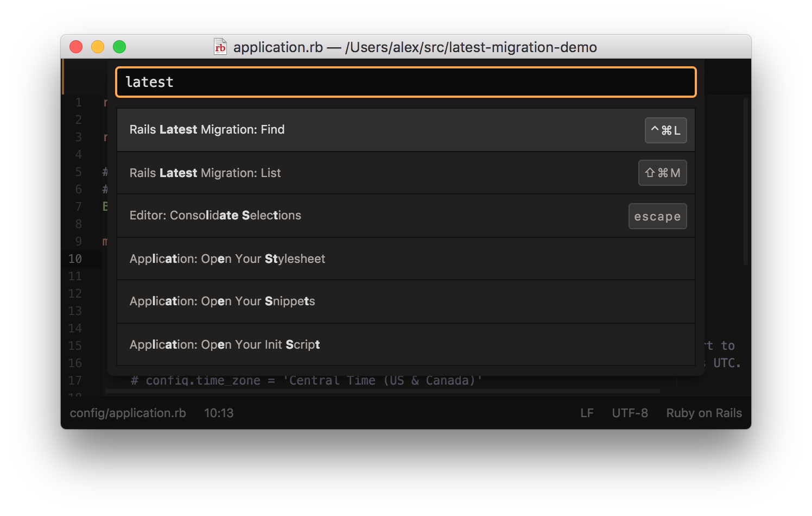Select Editor: Consolidate Selections command
This screenshot has height=516, width=812.
[x=406, y=216]
